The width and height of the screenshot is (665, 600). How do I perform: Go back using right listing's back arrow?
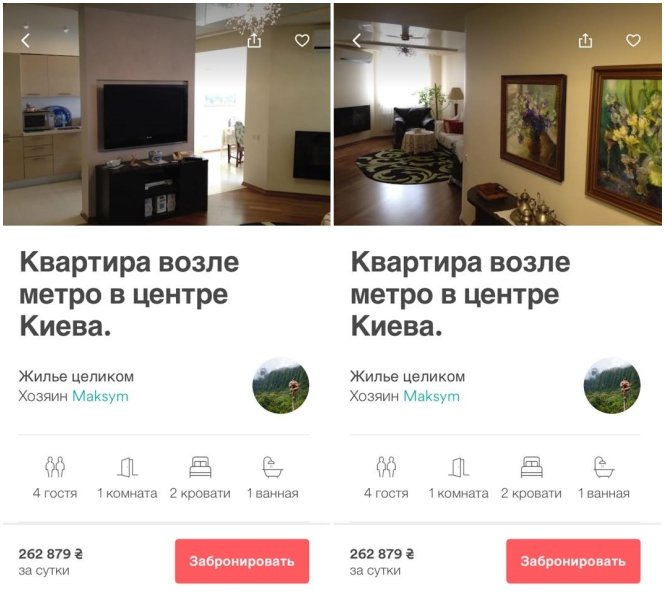point(357,41)
